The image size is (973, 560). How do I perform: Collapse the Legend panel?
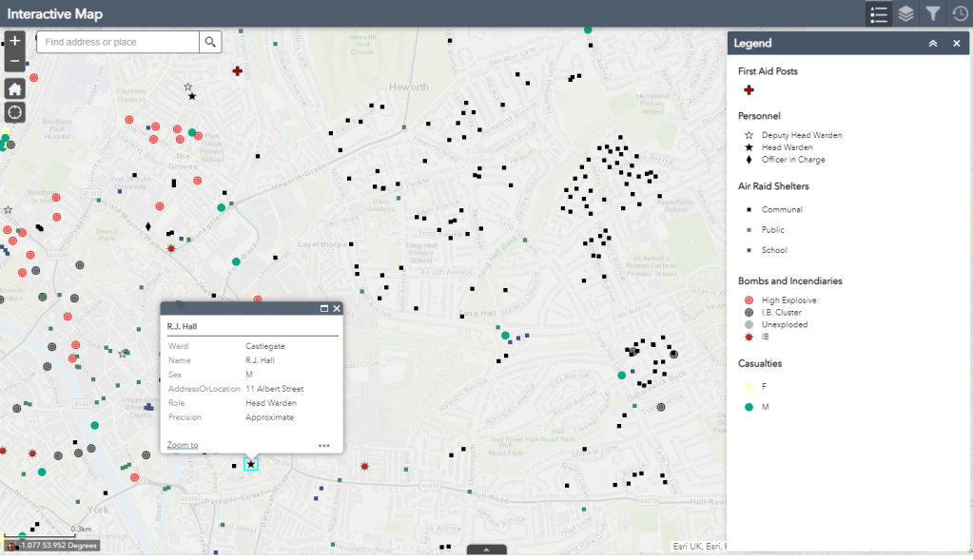[933, 44]
